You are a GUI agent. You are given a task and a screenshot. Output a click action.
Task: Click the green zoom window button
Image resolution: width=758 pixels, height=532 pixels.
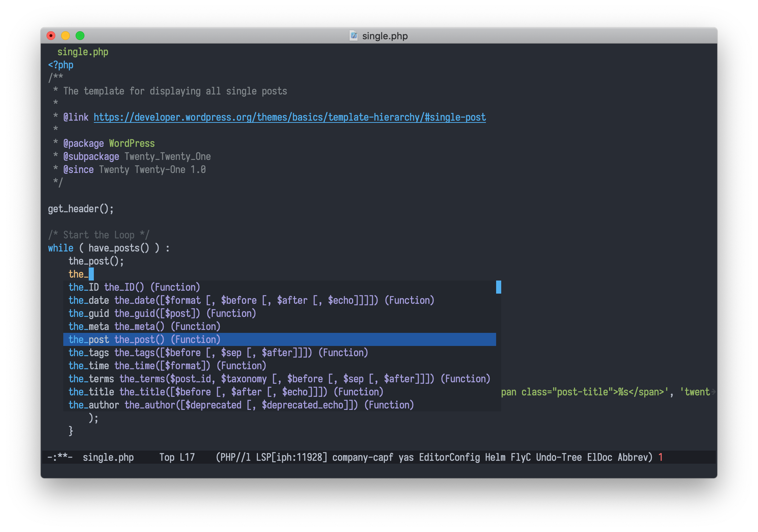80,36
